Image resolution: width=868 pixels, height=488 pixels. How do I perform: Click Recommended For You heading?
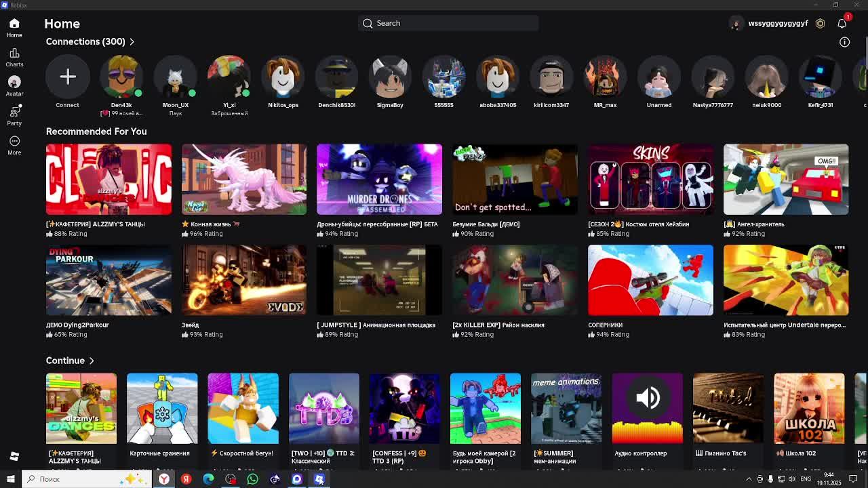tap(96, 131)
